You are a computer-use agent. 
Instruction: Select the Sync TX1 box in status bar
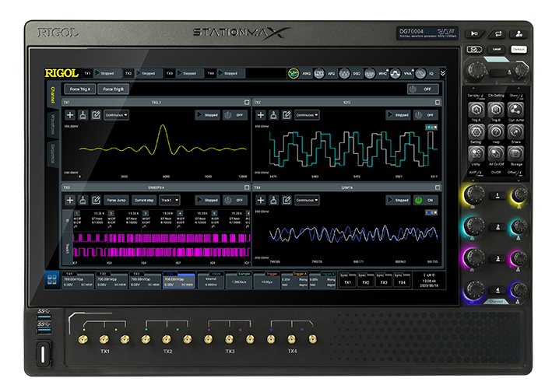[347, 281]
